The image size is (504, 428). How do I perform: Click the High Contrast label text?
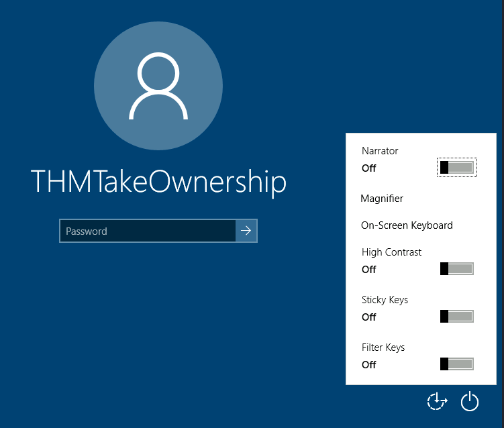(x=391, y=252)
